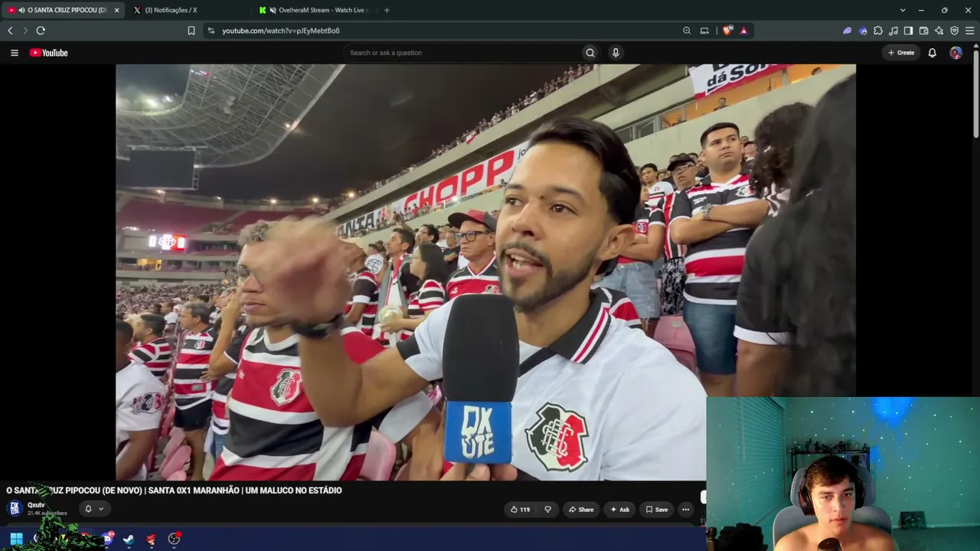
Task: Open the red character app on taskbar
Action: pos(151,539)
